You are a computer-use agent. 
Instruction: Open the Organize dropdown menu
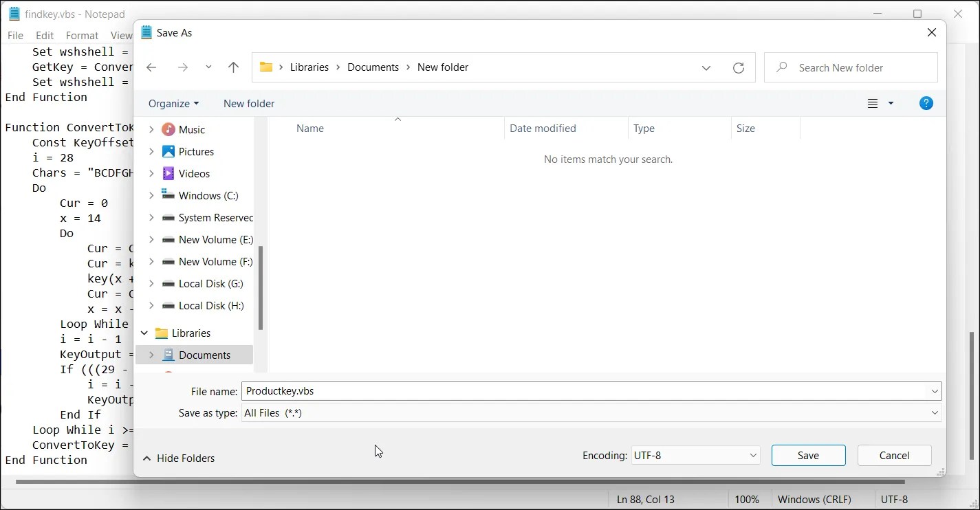pos(173,103)
